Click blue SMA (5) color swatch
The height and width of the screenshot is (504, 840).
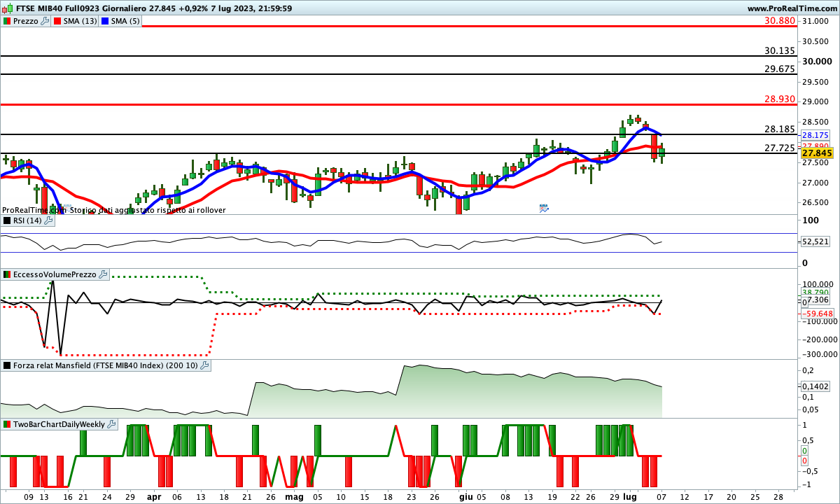point(105,21)
